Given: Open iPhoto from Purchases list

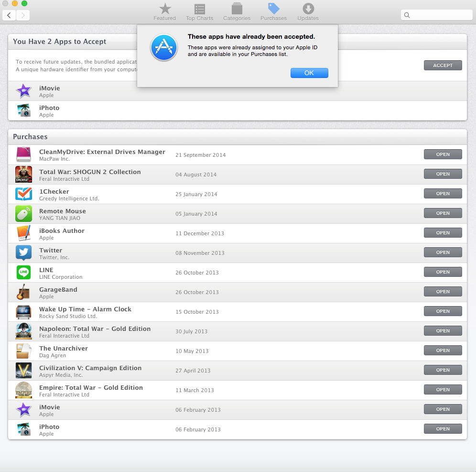Looking at the screenshot, I should click(x=443, y=428).
